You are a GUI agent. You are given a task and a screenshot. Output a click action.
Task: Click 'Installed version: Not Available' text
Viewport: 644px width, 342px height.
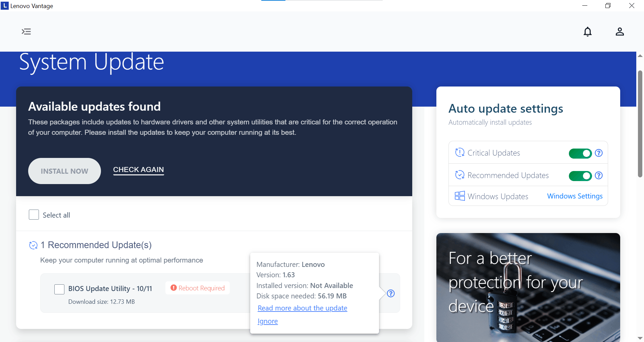pos(305,286)
